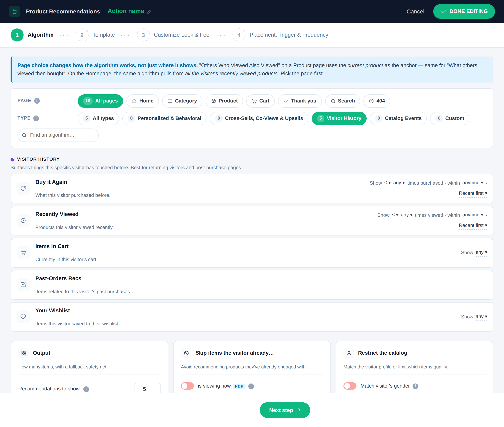Viewport: 504px width, 427px height.
Task: Open Buy it Again Recent first dropdown
Action: (473, 193)
